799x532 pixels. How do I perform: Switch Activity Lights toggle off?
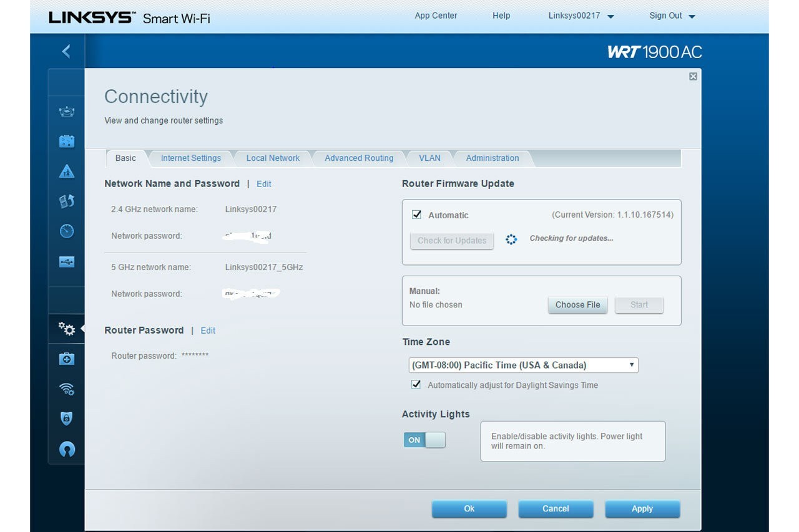point(424,440)
